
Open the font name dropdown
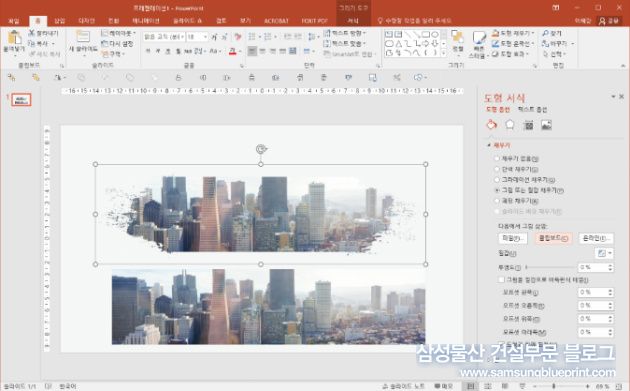coord(182,37)
